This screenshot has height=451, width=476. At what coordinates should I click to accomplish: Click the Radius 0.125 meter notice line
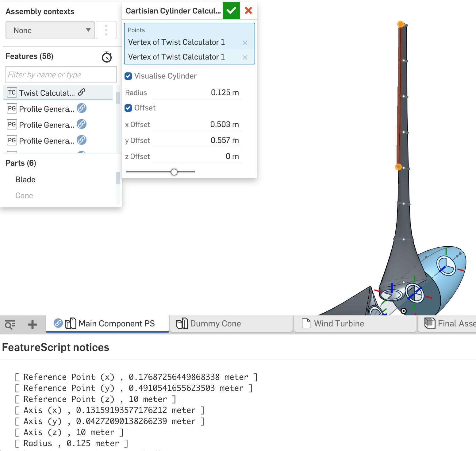click(71, 443)
